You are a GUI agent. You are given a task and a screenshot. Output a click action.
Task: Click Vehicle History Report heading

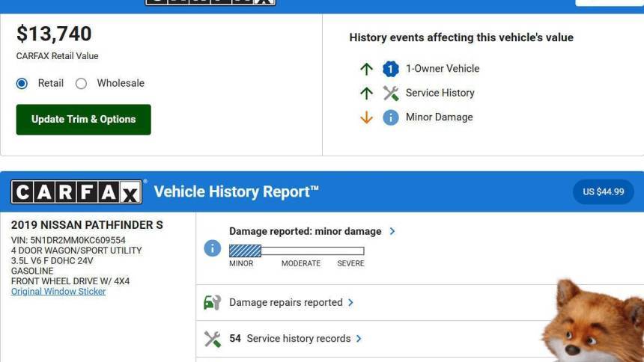pos(236,191)
